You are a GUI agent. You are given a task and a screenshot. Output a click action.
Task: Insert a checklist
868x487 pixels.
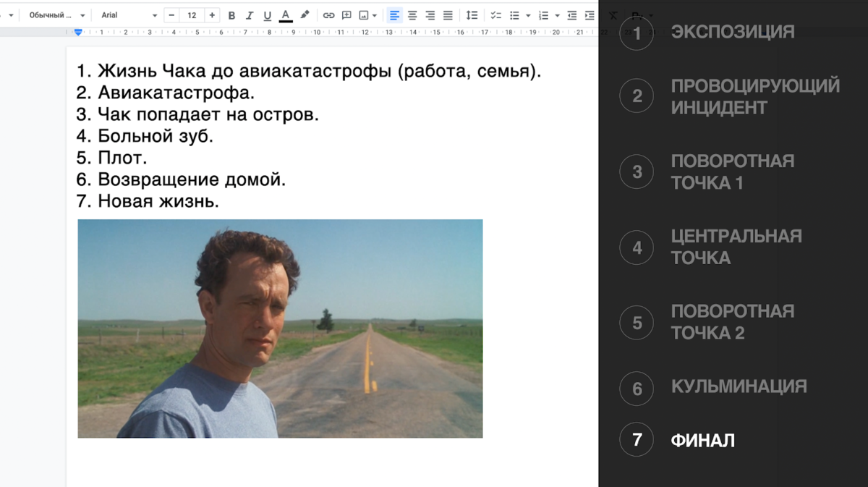495,15
